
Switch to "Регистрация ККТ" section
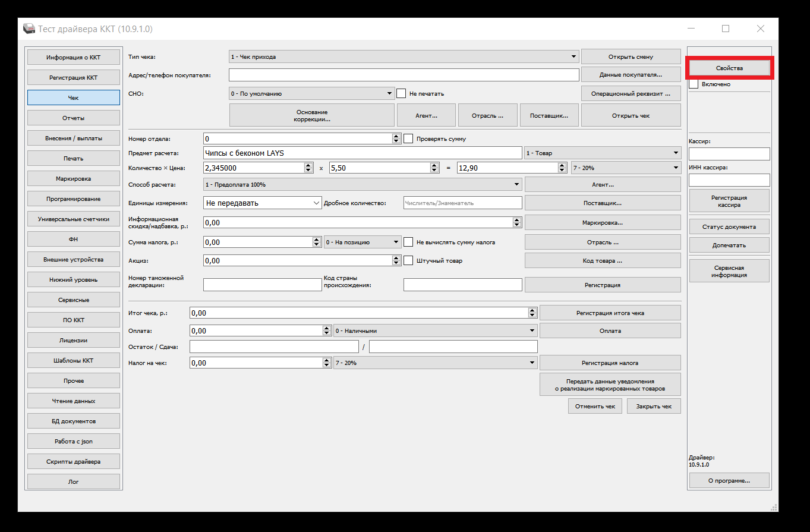point(74,78)
